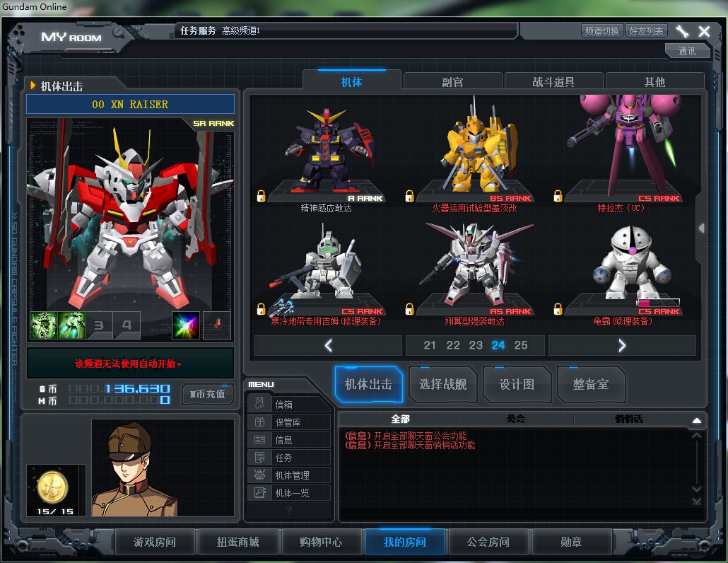728x563 pixels.
Task: Jump to page 21
Action: click(x=430, y=345)
